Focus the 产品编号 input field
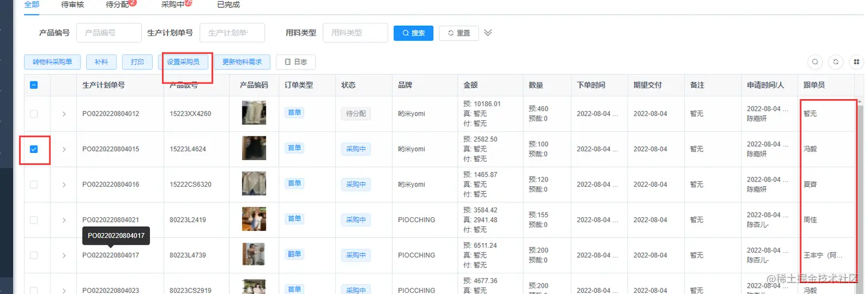 [108, 33]
